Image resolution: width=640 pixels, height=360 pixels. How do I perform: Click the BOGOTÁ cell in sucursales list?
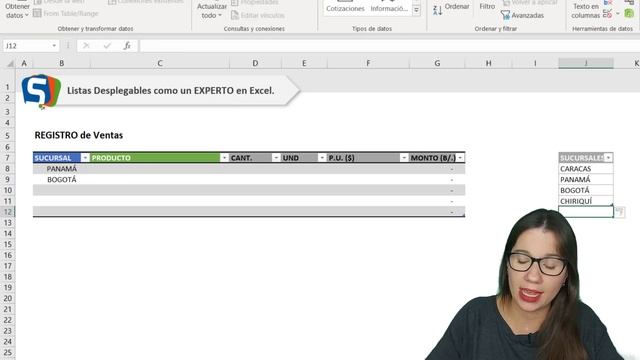[586, 190]
